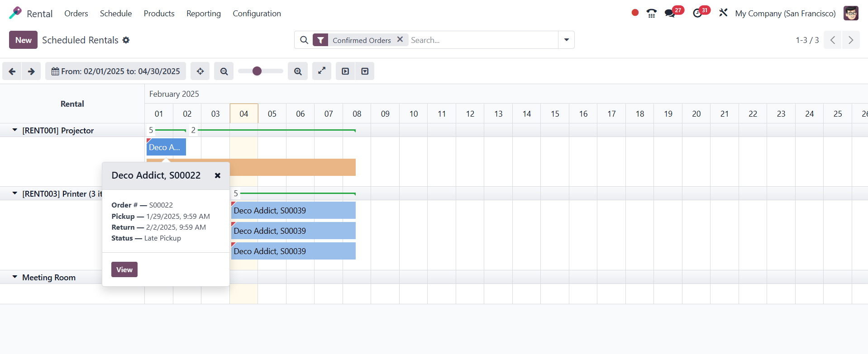868x354 pixels.
Task: Collapse the Meeting Room group
Action: [15, 277]
